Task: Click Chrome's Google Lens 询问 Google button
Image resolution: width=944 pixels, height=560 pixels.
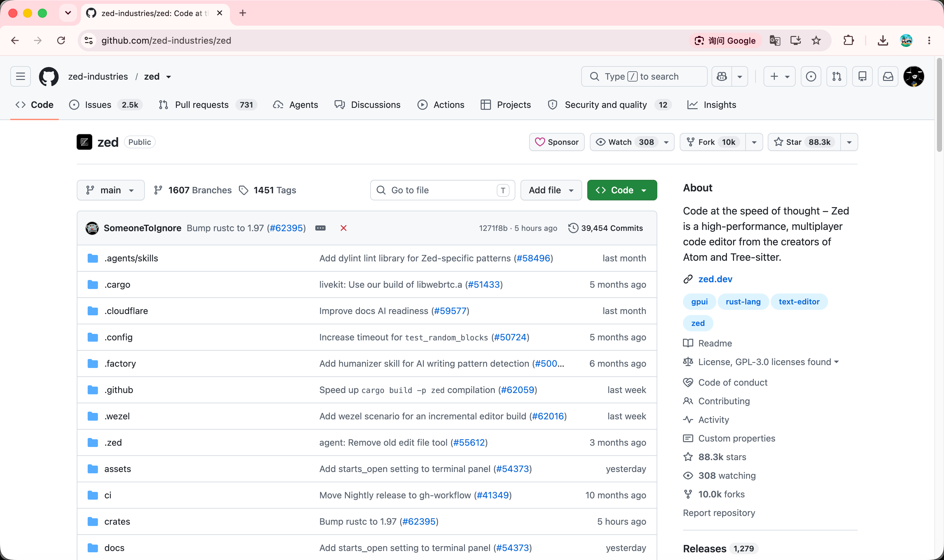Action: point(726,41)
